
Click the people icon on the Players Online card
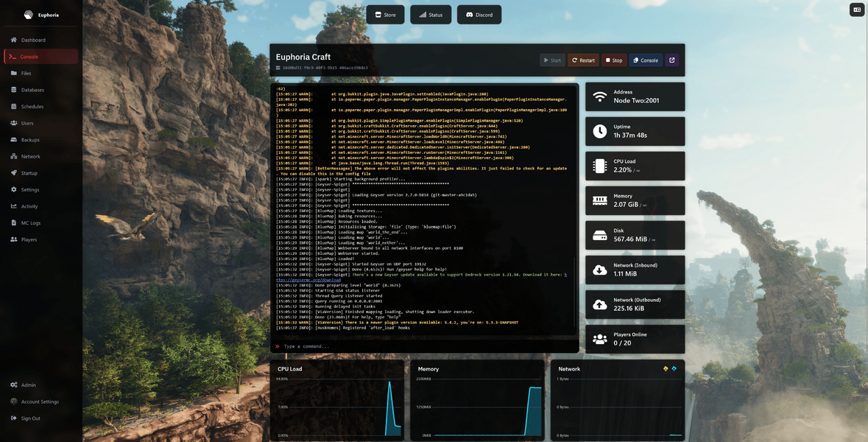click(x=599, y=340)
